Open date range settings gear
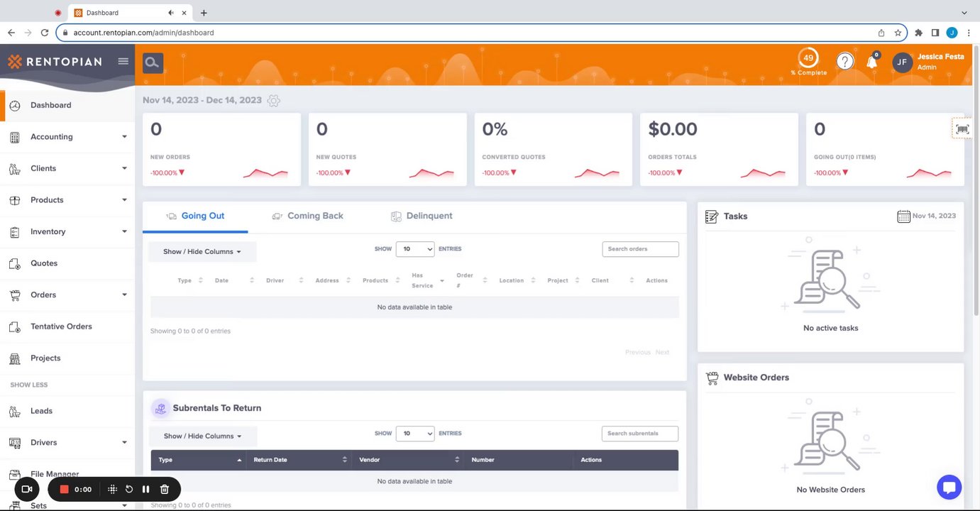Image resolution: width=980 pixels, height=511 pixels. click(274, 101)
